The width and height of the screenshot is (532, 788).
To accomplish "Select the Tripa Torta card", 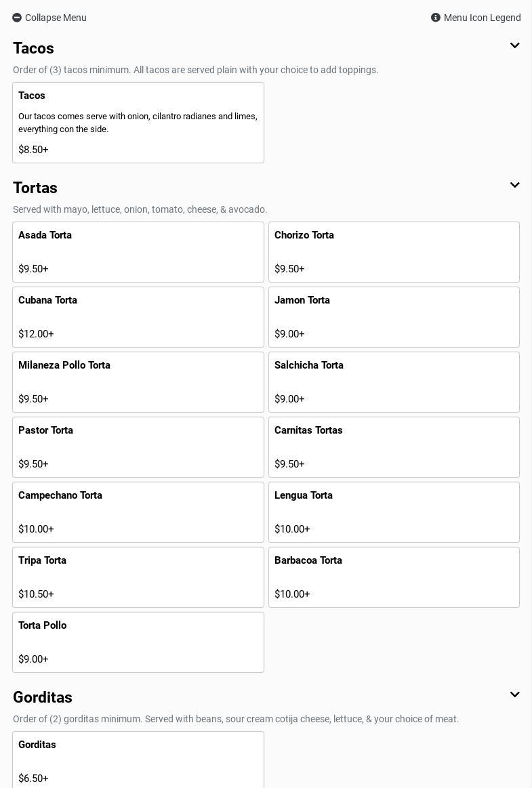I will pos(138,577).
